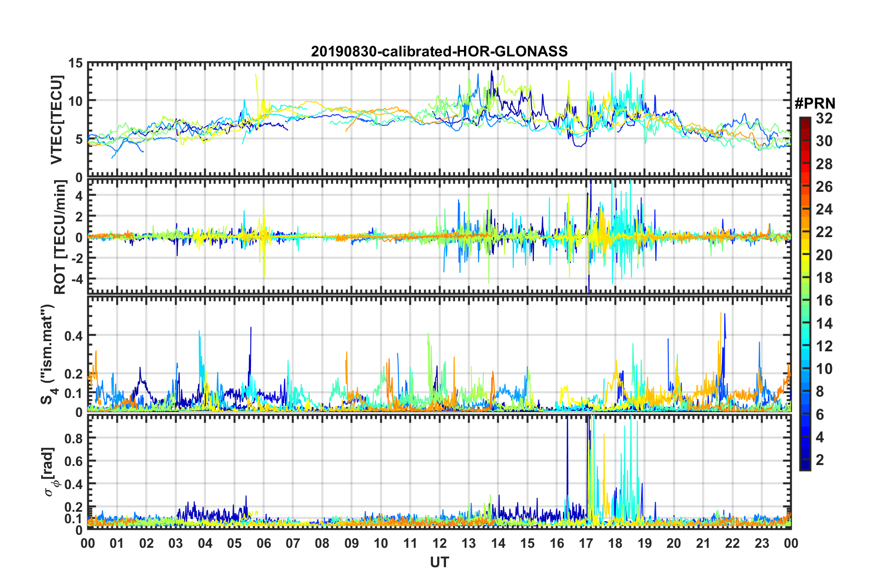Click UT axis hour label 19
The height and width of the screenshot is (588, 879).
pyautogui.click(x=644, y=543)
